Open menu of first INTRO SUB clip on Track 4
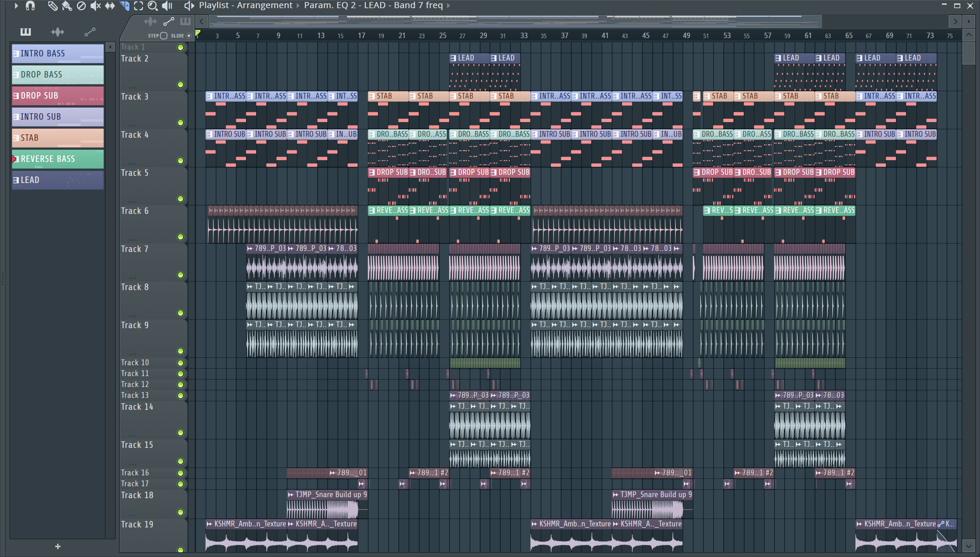The image size is (980, 557). 209,134
